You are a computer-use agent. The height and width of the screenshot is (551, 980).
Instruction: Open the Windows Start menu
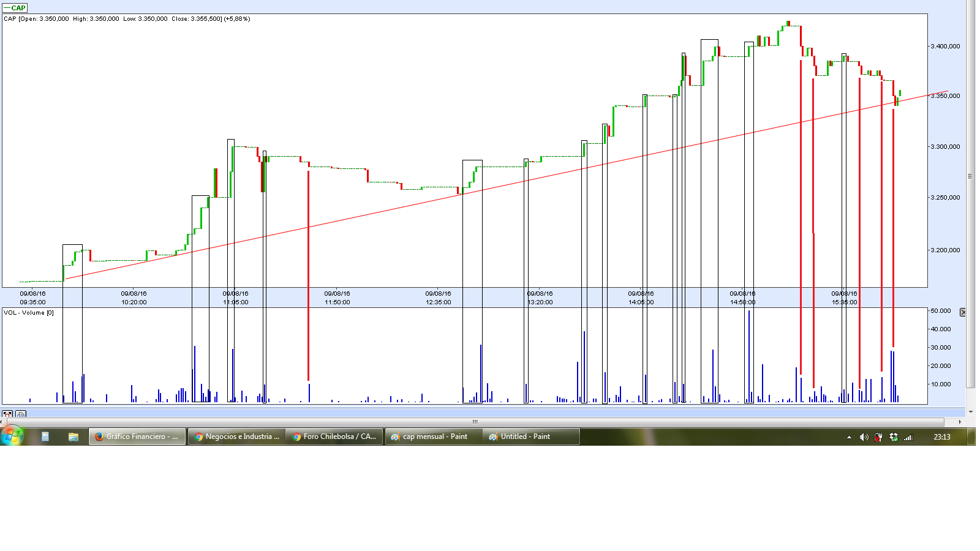pyautogui.click(x=12, y=436)
